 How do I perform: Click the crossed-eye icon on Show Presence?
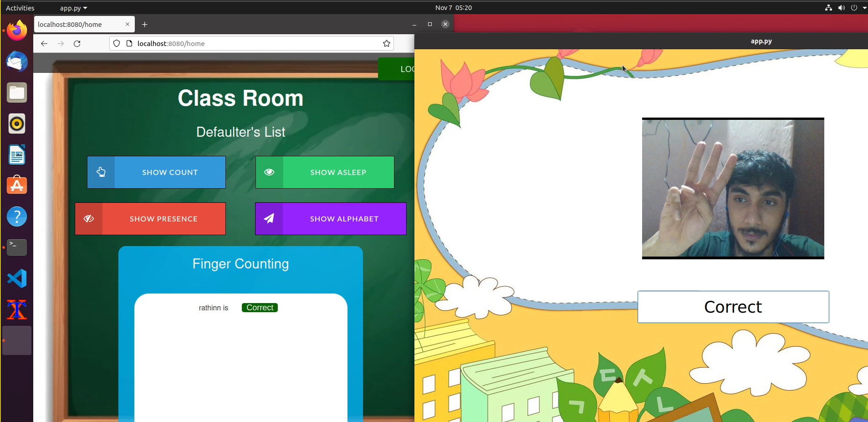(x=89, y=219)
